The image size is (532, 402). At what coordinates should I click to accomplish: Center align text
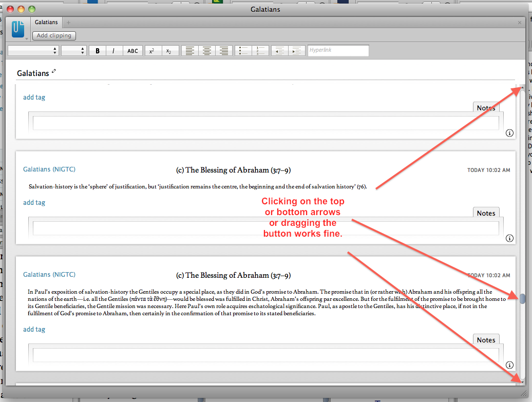coord(207,51)
